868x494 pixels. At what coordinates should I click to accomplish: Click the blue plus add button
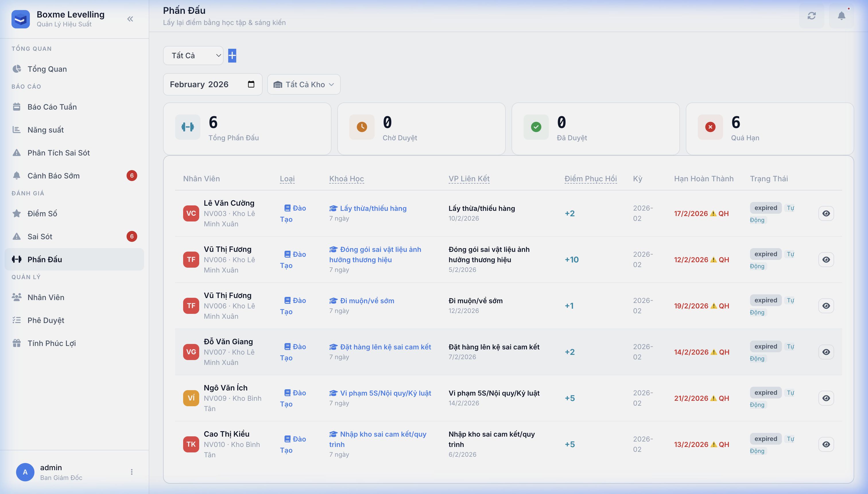(x=232, y=56)
